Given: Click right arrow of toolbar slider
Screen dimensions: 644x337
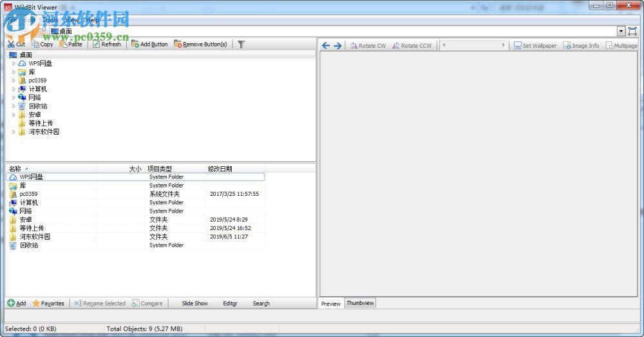Looking at the screenshot, I should 503,45.
